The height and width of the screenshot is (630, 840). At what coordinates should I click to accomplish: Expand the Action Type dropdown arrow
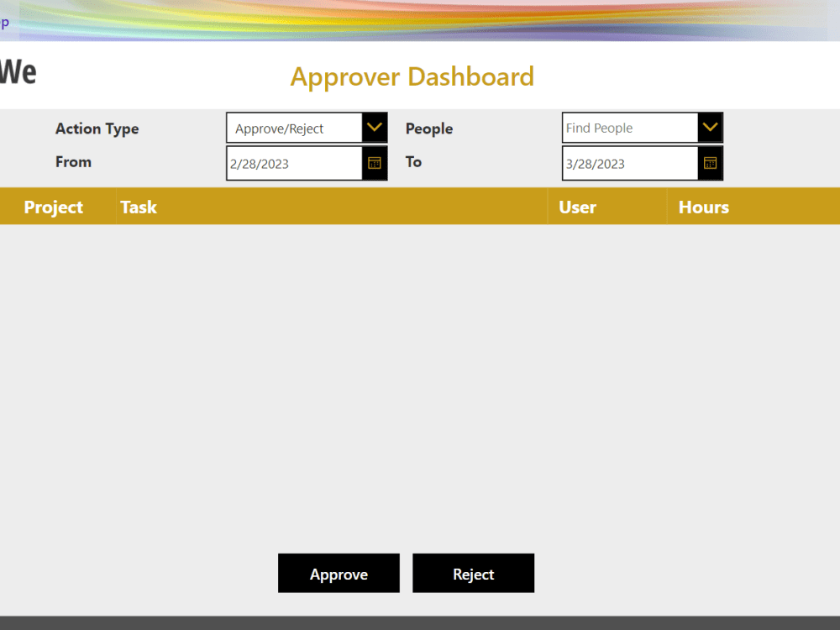click(x=375, y=128)
